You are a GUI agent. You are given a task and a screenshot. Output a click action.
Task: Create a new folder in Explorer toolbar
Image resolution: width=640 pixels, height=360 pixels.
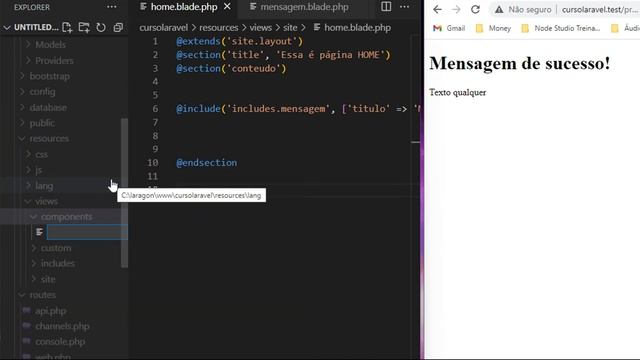pos(84,27)
